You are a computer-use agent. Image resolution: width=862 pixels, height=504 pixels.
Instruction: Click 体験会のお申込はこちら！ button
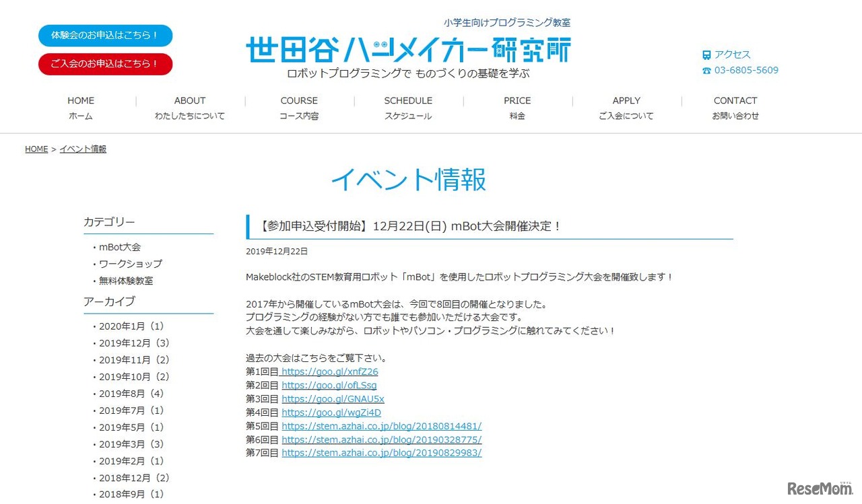click(105, 36)
